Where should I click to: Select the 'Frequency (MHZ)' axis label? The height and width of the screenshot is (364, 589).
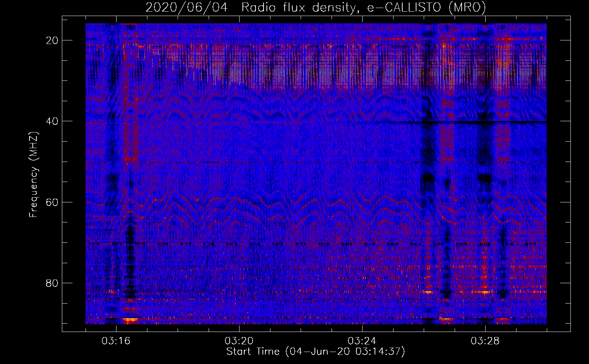coord(33,175)
